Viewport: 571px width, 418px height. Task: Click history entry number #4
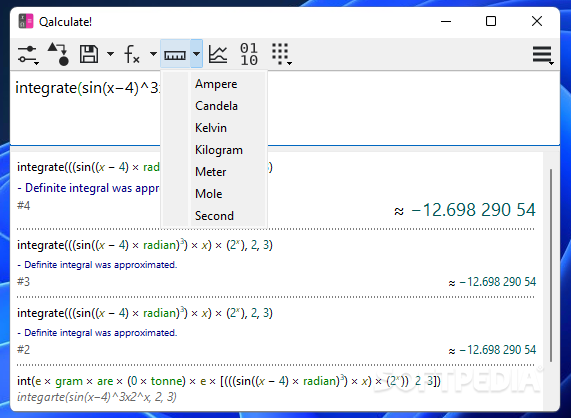[24, 206]
